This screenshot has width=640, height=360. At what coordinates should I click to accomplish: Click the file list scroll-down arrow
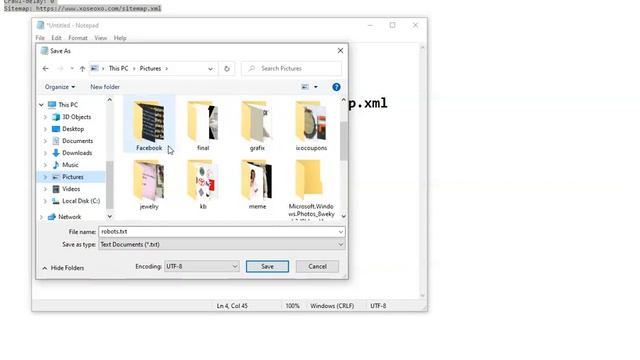[x=343, y=216]
